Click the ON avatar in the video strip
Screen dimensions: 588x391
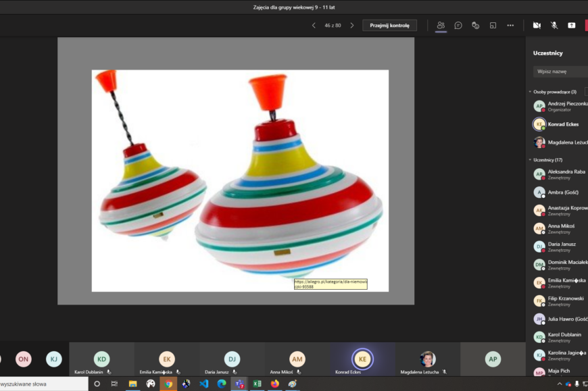[x=23, y=359]
